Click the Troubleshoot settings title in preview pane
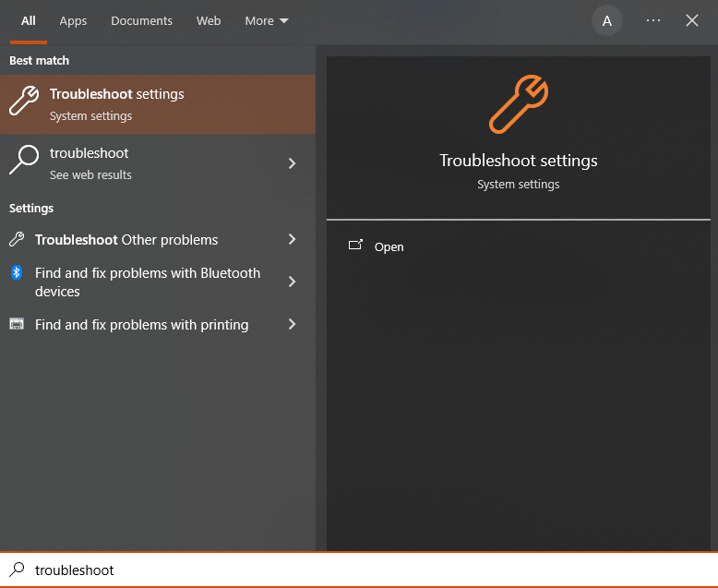The height and width of the screenshot is (588, 718). coord(519,161)
